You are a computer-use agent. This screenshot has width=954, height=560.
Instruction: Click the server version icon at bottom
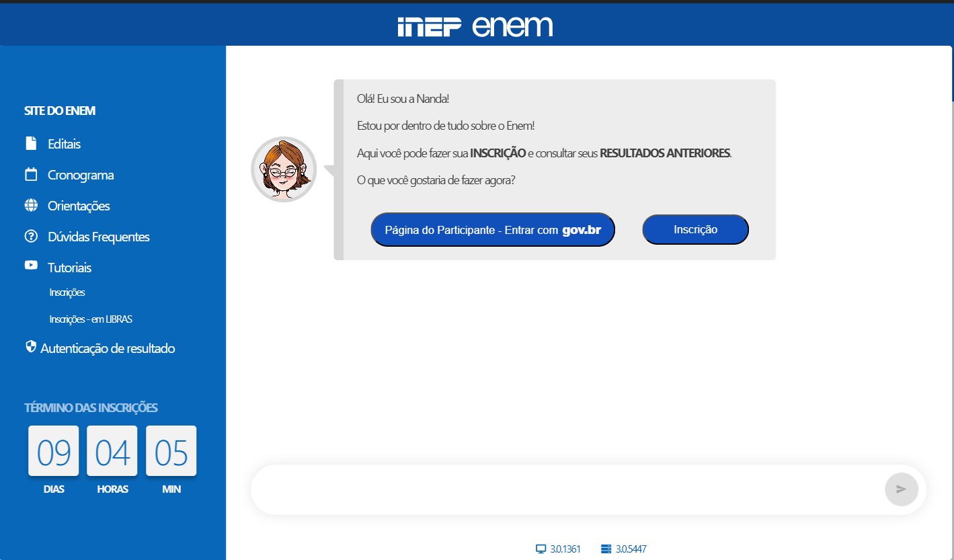pos(606,549)
